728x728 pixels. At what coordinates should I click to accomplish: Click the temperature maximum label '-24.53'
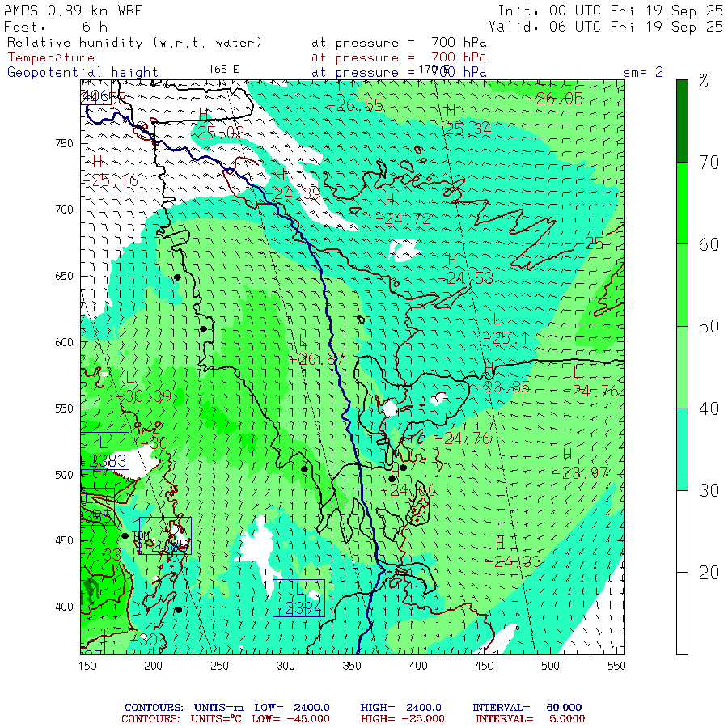tap(465, 277)
